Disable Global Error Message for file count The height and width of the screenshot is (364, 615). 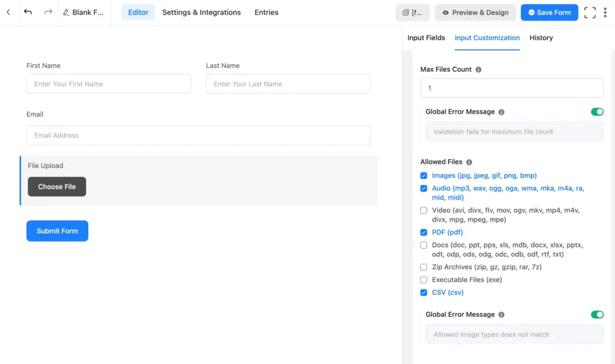click(597, 112)
